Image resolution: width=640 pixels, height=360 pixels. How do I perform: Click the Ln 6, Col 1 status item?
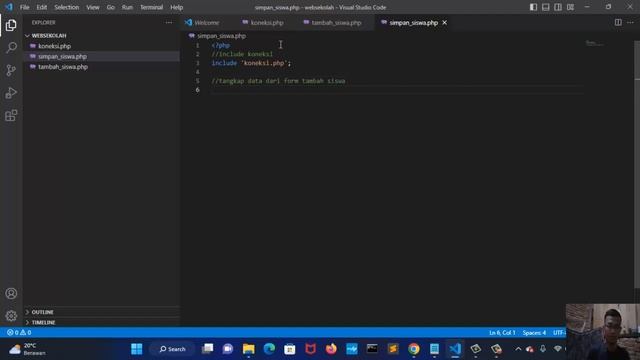point(502,333)
